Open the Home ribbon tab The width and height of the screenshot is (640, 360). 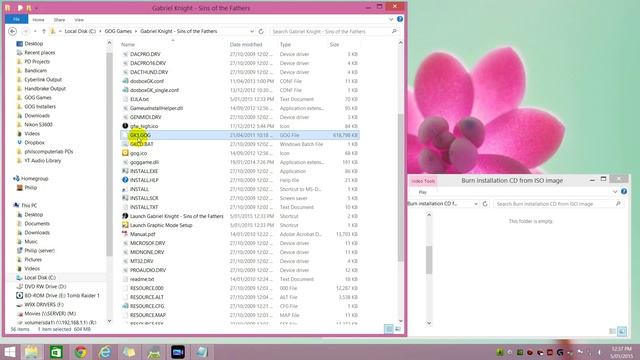38,20
